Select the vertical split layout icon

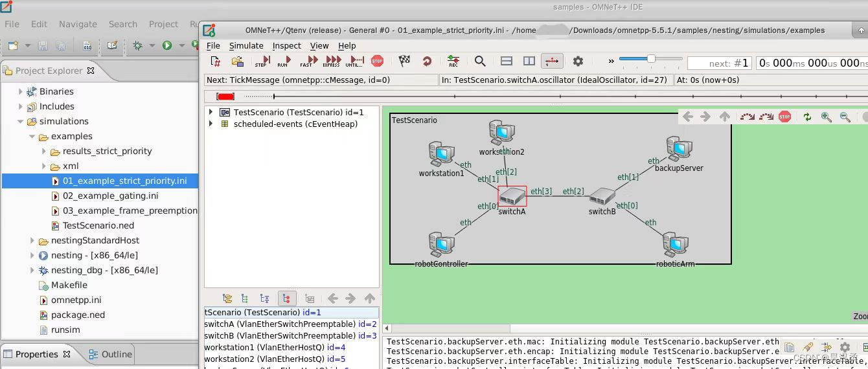[529, 61]
